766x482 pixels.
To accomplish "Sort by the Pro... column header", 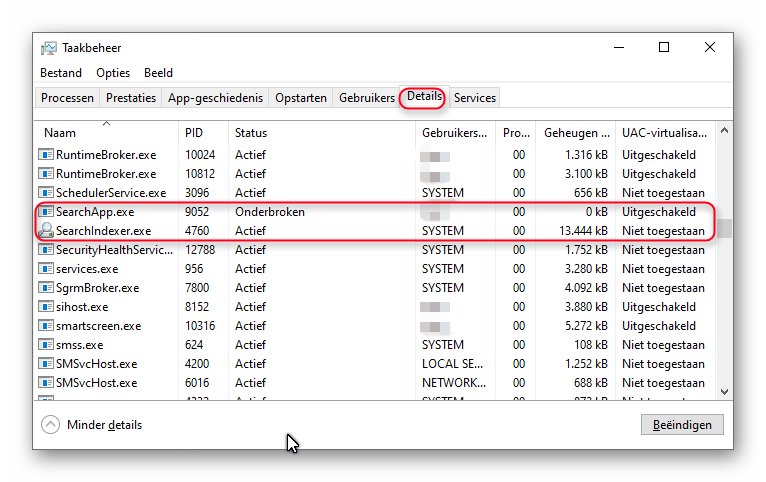I will [516, 133].
